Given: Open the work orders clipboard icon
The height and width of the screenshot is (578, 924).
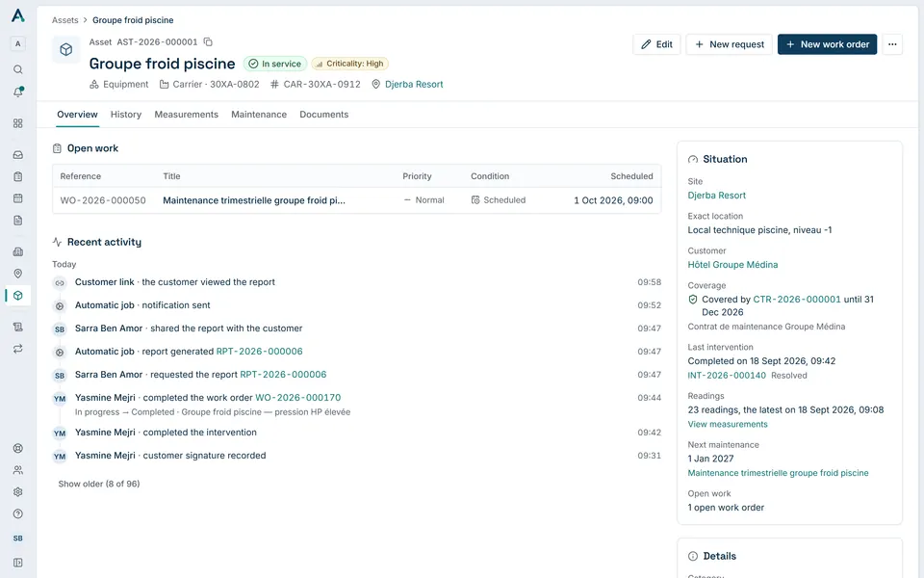Looking at the screenshot, I should point(17,176).
